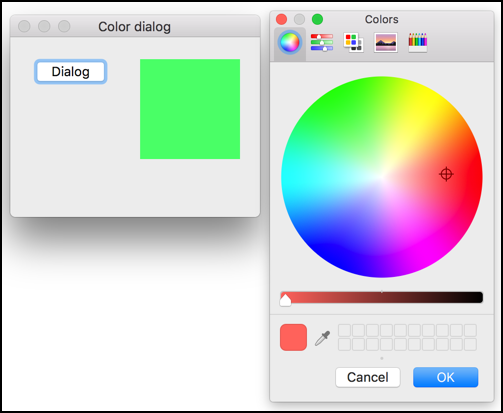Confirm color with the OK button
503x413 pixels.
tap(445, 377)
